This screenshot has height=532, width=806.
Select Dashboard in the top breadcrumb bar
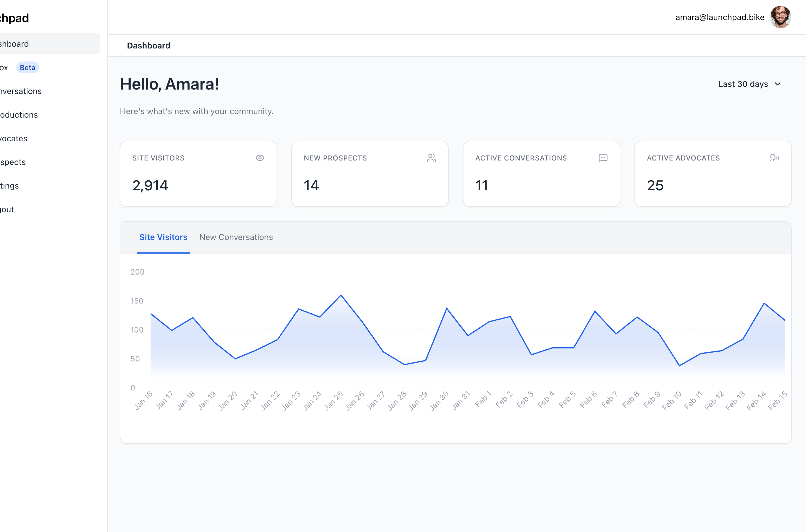[x=148, y=46]
